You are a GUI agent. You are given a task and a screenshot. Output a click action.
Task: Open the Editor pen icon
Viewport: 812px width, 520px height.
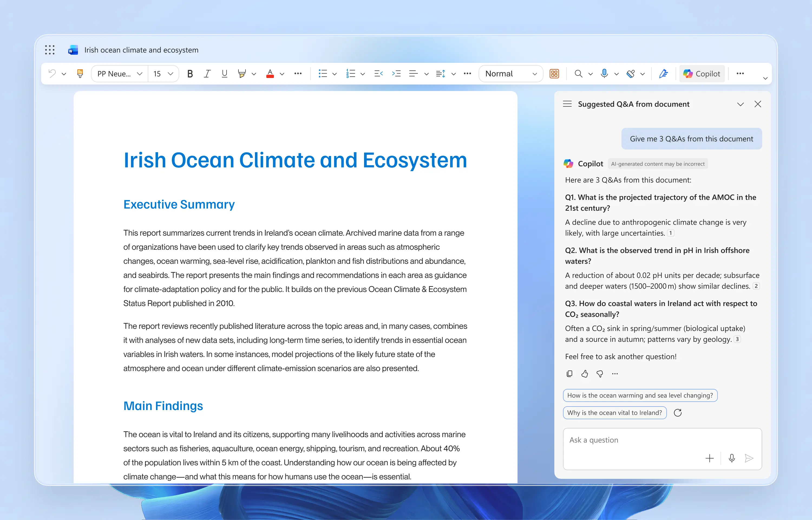(663, 74)
